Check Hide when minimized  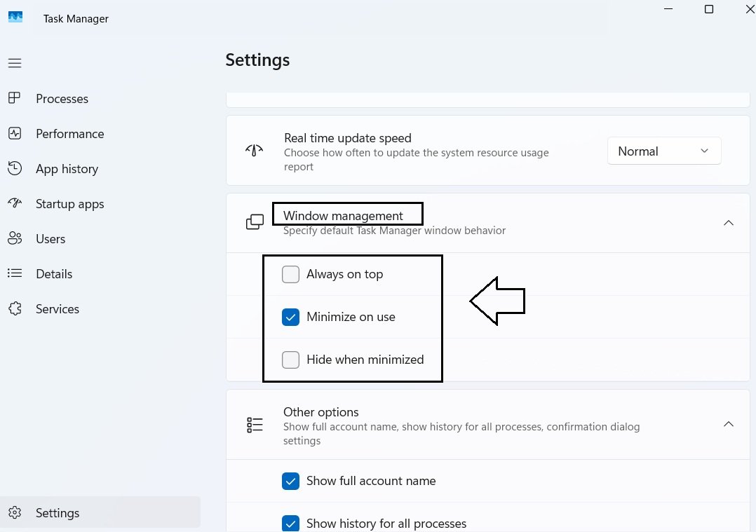[x=291, y=360]
